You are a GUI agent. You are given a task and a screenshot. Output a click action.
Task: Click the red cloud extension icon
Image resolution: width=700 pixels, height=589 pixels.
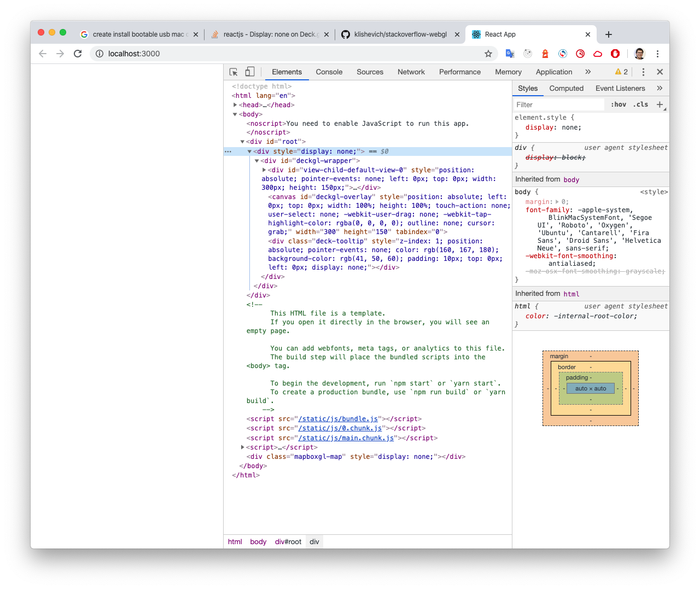pyautogui.click(x=598, y=54)
